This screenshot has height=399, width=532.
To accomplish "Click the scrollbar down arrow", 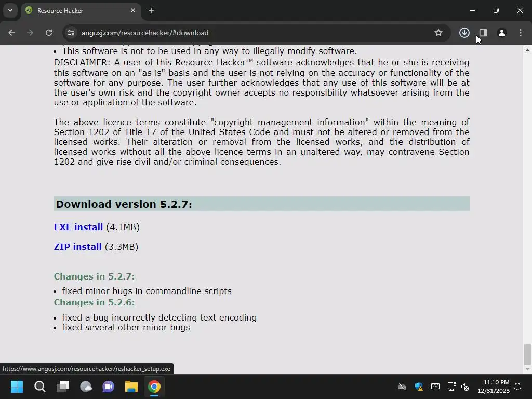I will (527, 369).
